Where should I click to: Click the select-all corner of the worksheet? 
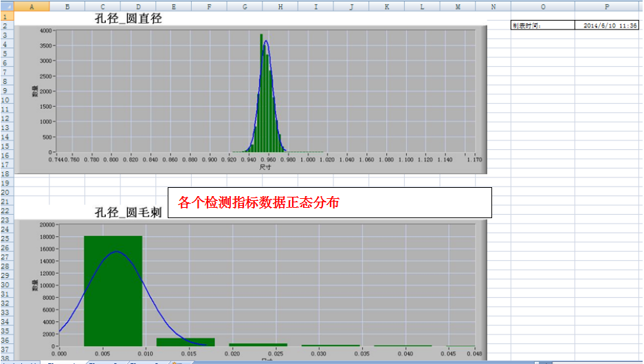coord(7,6)
